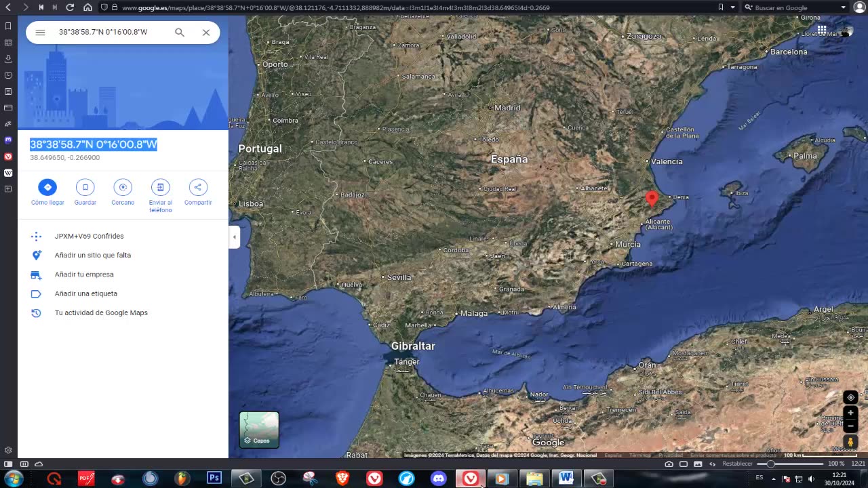Viewport: 868px width, 488px height.
Task: Toggle the side panel from status bar
Action: coord(8,464)
